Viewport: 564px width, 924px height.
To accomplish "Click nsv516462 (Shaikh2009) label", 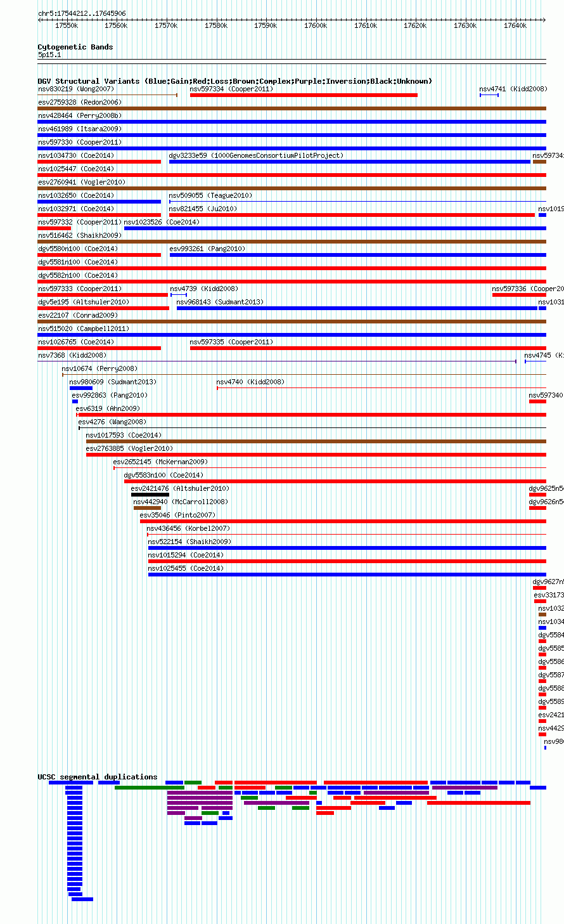I will coord(80,235).
